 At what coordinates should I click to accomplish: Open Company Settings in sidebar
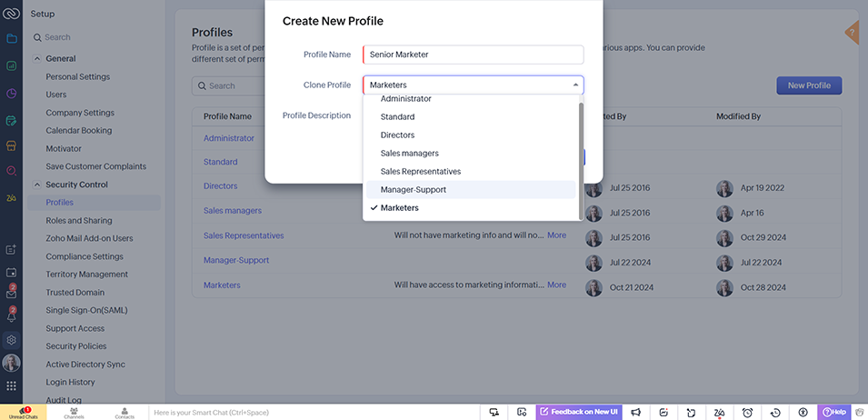click(x=80, y=113)
